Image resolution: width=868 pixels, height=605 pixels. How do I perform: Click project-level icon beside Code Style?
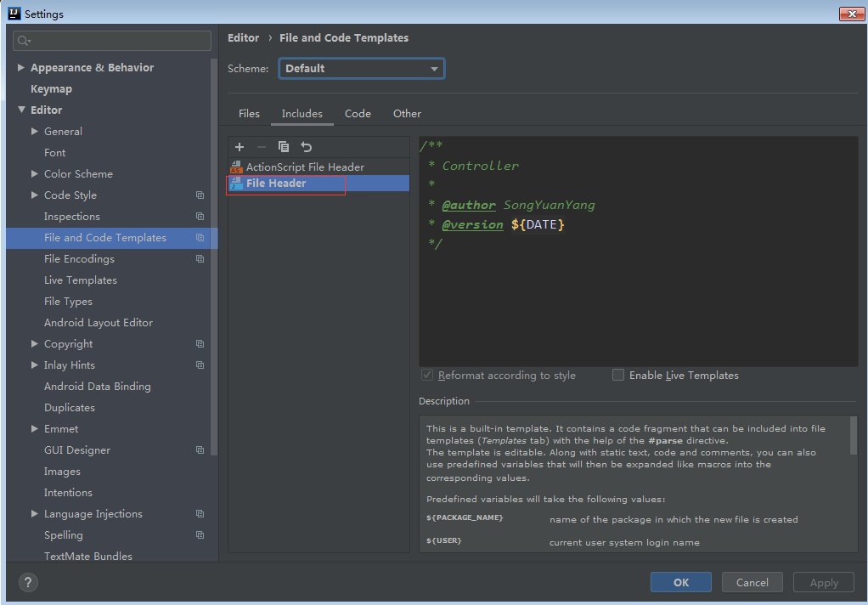tap(200, 195)
